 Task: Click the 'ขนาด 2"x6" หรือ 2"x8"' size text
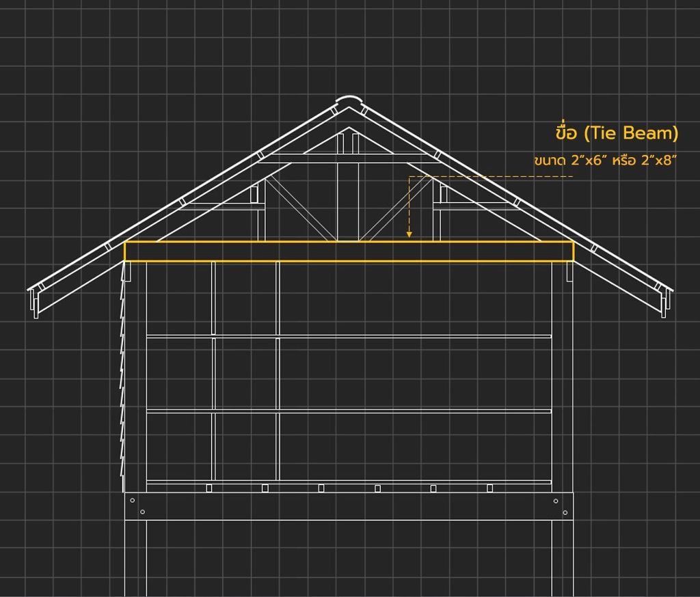click(x=606, y=161)
